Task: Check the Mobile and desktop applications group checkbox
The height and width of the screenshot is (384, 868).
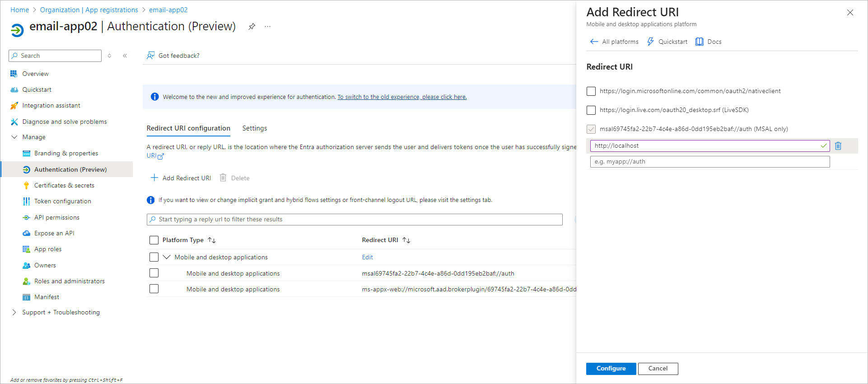Action: 154,257
